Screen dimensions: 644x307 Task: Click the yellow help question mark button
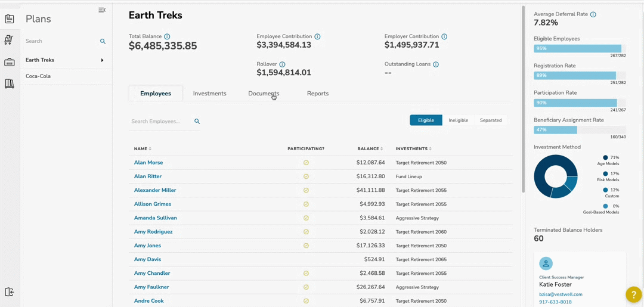[x=634, y=294]
